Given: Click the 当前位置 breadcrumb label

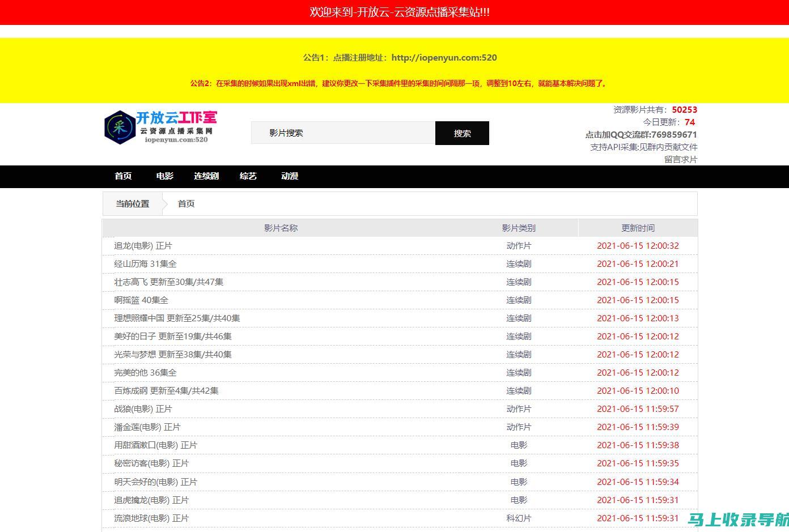Looking at the screenshot, I should (x=133, y=204).
